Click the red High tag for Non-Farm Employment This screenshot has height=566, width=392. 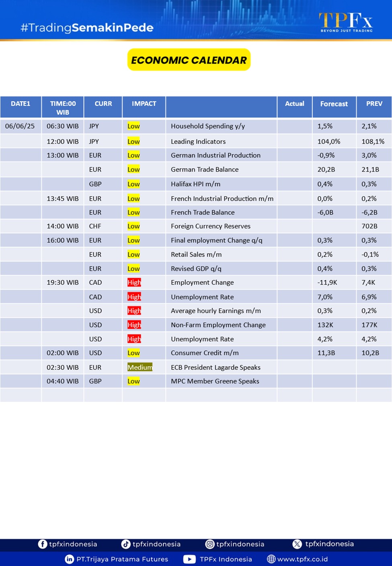click(x=134, y=325)
